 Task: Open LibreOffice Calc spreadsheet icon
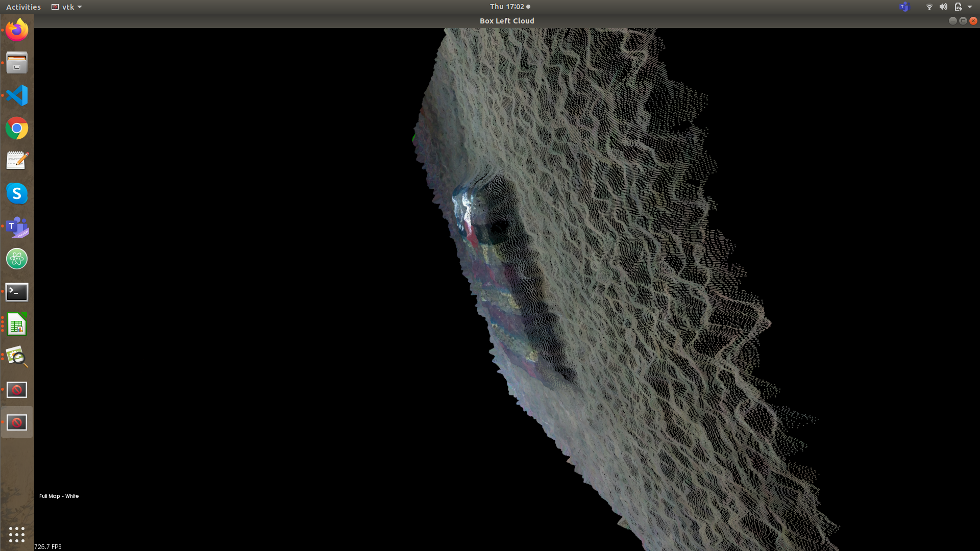[17, 324]
